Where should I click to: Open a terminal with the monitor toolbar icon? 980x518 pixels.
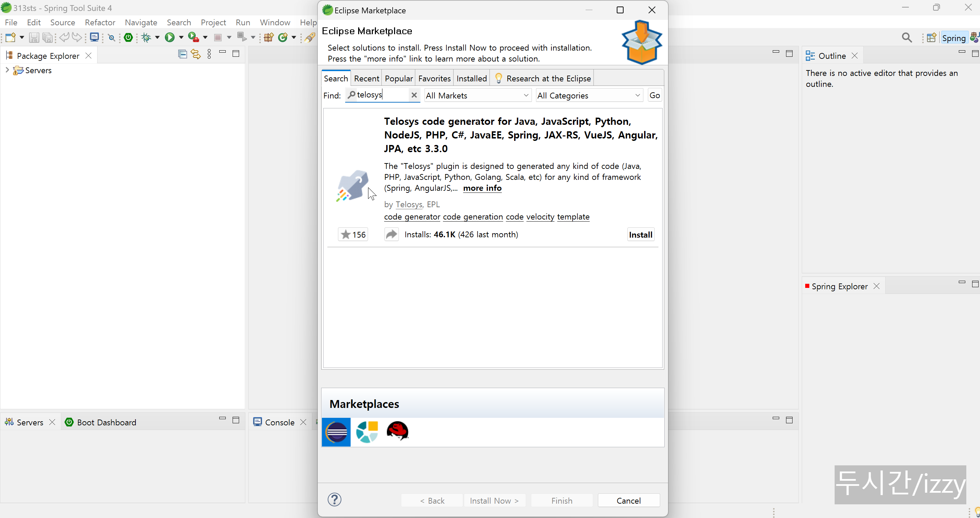point(94,37)
